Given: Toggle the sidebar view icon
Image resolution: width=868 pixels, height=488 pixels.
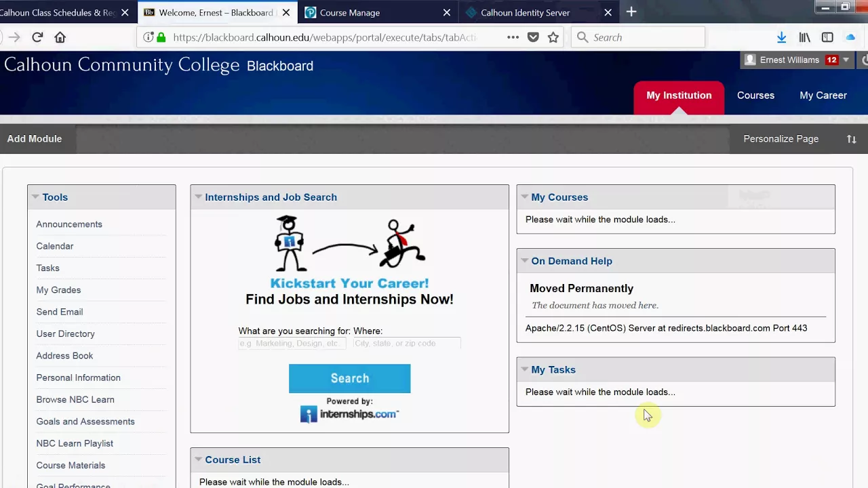Looking at the screenshot, I should tap(827, 37).
